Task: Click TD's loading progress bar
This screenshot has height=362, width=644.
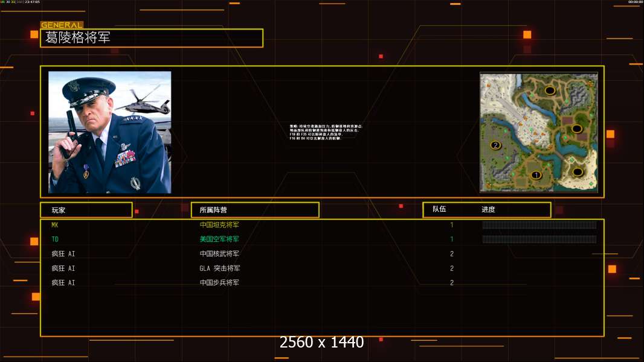Action: (x=539, y=239)
